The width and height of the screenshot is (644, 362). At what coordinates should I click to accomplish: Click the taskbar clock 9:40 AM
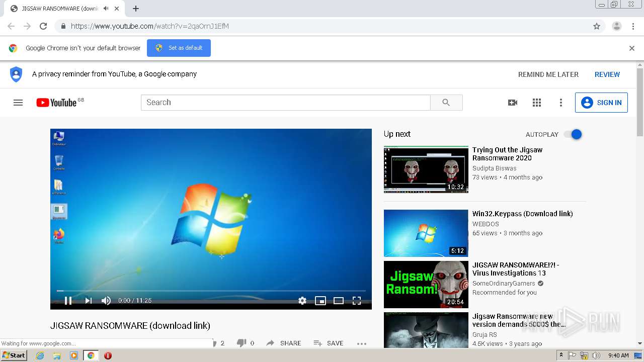pos(618,355)
